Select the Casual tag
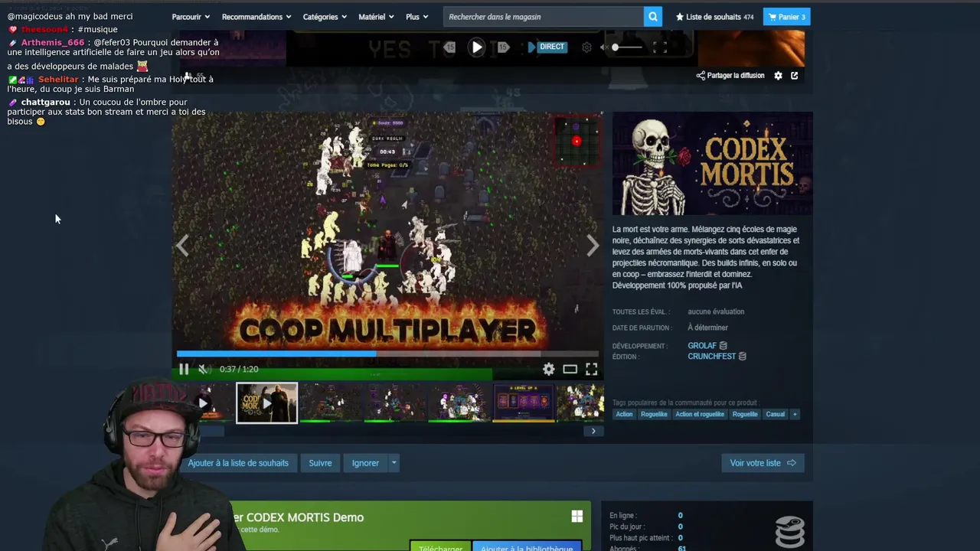The image size is (980, 551). 776,414
